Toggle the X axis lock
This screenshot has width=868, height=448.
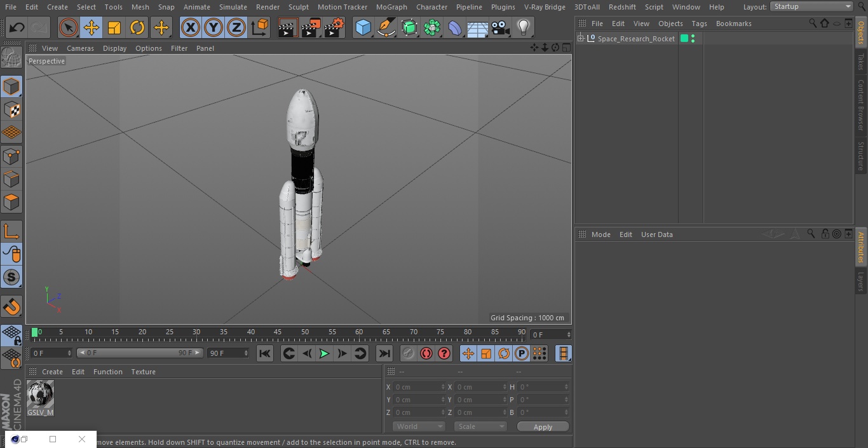coord(191,27)
